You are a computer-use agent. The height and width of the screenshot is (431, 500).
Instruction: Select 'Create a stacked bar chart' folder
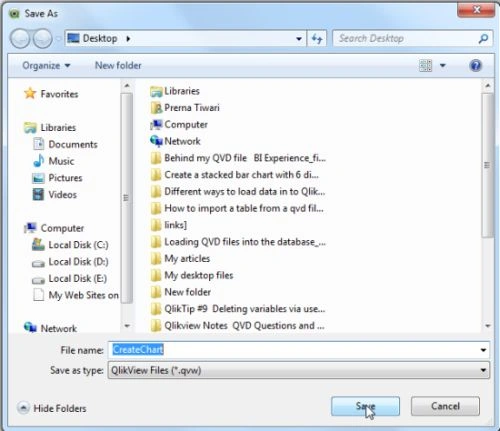point(235,175)
